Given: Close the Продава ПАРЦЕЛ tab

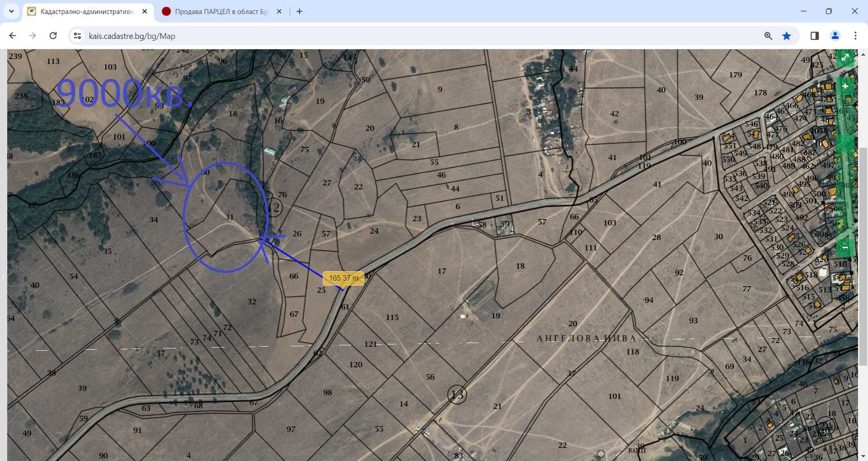Looking at the screenshot, I should 279,12.
